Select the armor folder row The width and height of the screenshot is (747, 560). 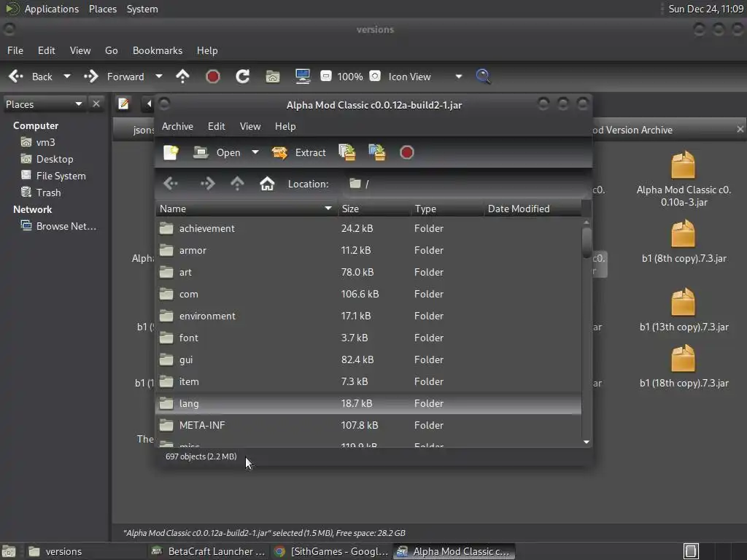click(368, 251)
